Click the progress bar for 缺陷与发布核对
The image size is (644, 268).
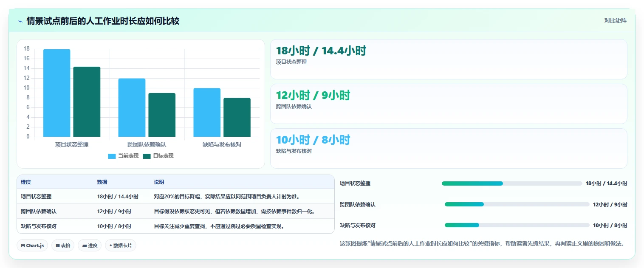[517, 225]
